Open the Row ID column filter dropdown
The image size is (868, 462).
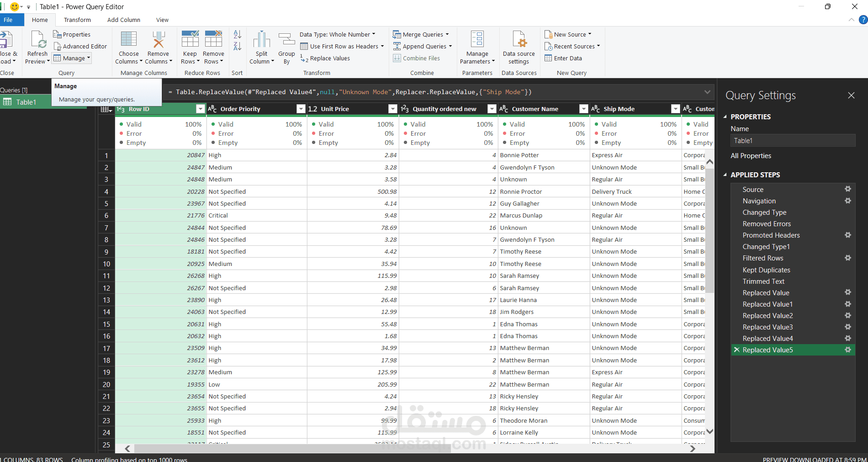click(200, 109)
